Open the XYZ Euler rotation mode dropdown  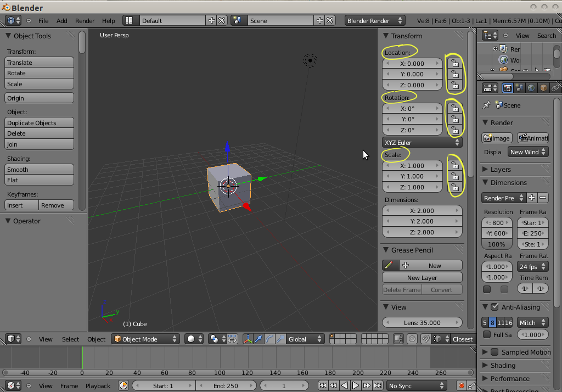click(x=422, y=142)
